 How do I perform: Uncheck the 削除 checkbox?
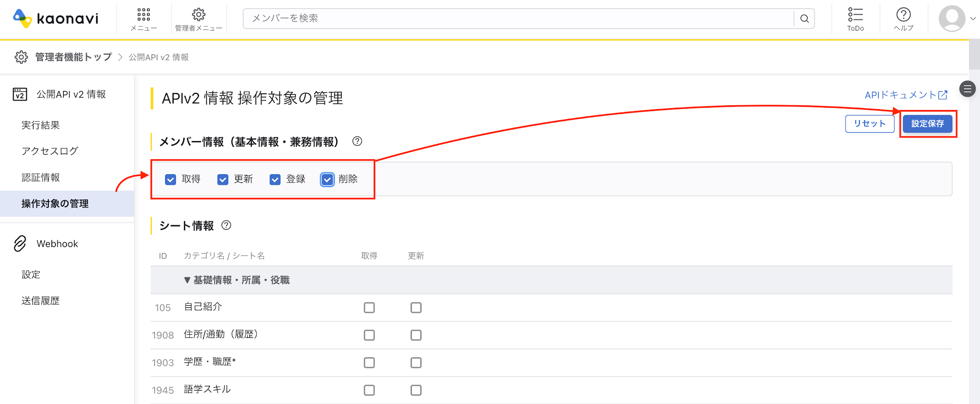tap(327, 180)
